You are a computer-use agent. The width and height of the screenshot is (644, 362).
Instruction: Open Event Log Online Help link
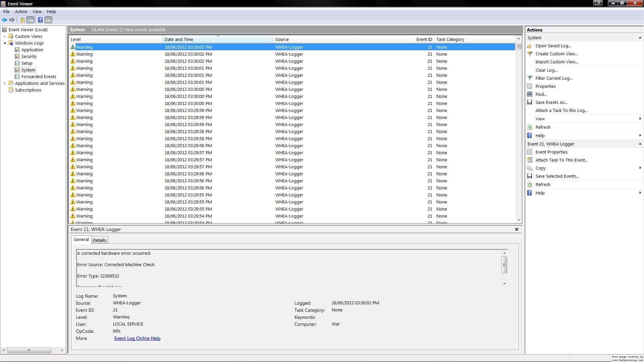coord(137,338)
